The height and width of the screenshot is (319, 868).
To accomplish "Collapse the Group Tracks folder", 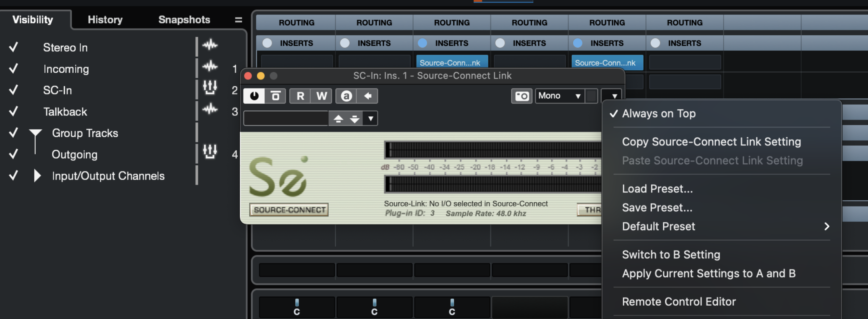I will pos(36,133).
